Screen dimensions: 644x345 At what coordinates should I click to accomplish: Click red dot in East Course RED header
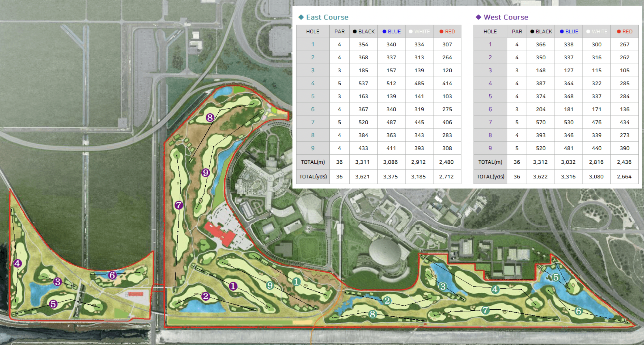click(x=441, y=32)
